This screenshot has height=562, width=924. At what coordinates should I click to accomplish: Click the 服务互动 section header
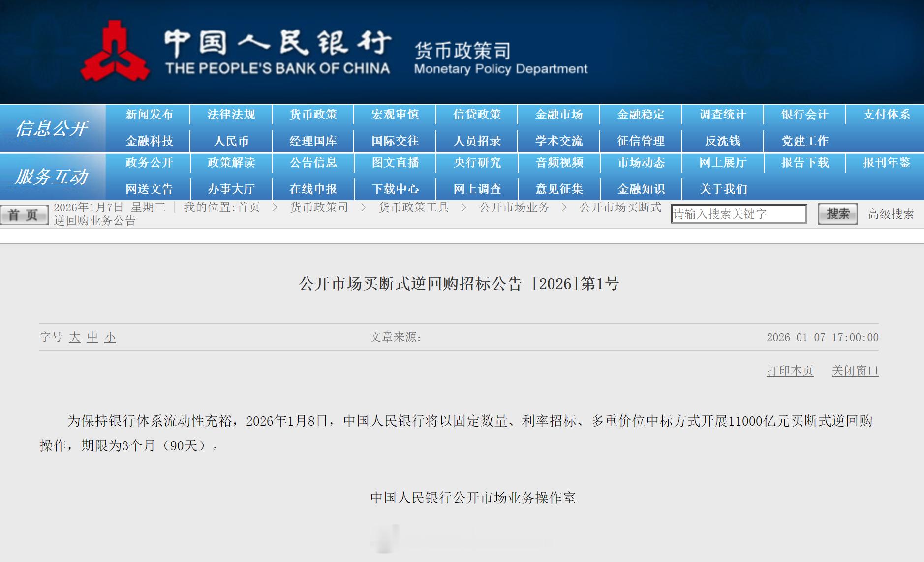click(x=52, y=177)
